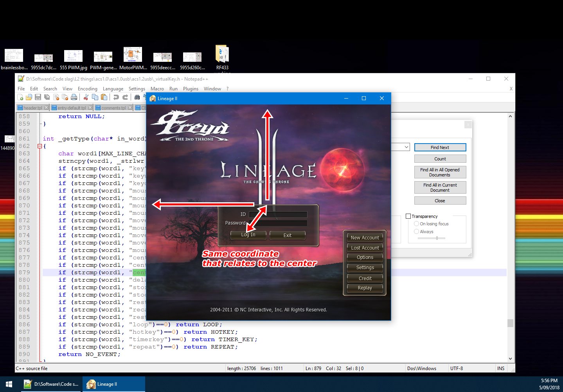Click the Save All toolbar icon
The width and height of the screenshot is (563, 392).
47,97
